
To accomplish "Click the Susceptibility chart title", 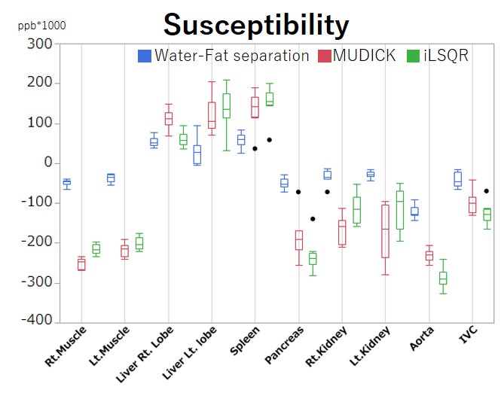I will [256, 26].
